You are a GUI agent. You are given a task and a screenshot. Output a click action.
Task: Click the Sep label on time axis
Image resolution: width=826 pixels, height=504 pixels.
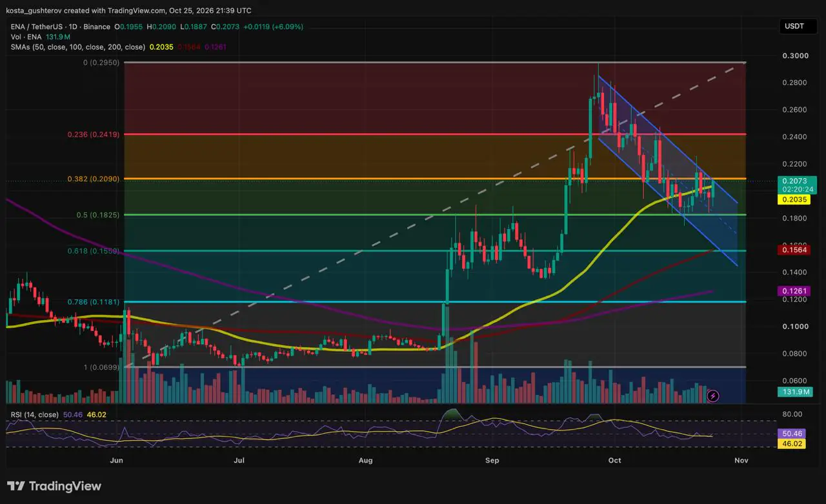coord(492,460)
